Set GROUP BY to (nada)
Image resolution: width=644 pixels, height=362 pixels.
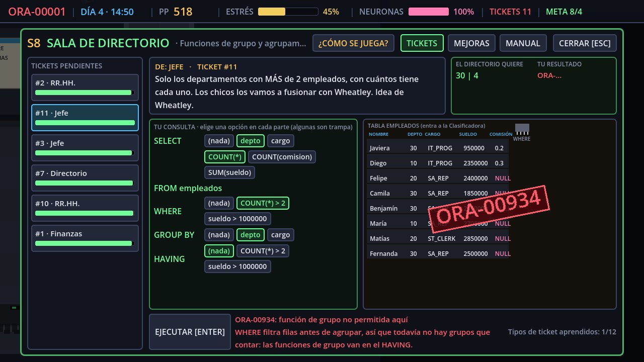(x=219, y=235)
